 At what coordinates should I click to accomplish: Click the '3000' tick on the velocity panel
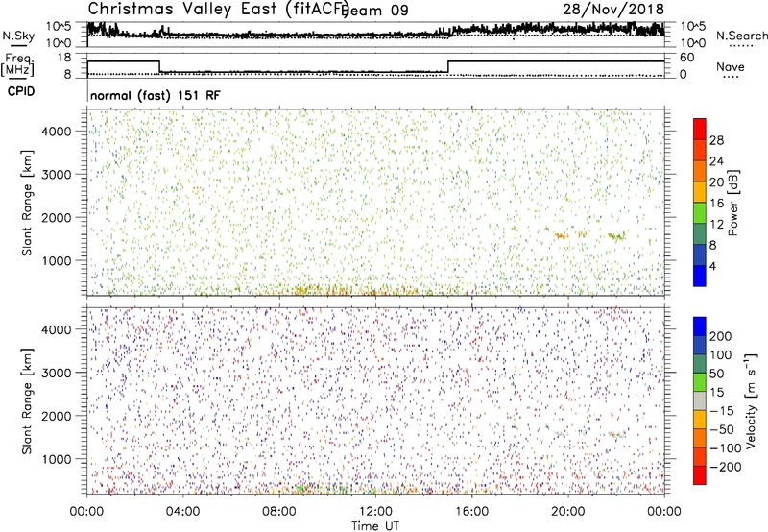click(x=56, y=373)
